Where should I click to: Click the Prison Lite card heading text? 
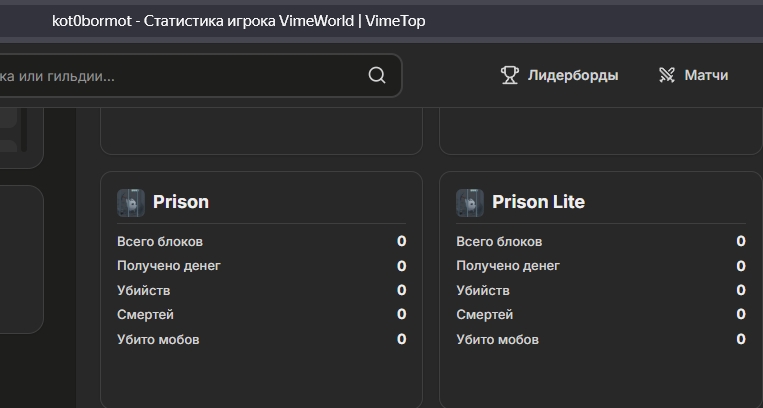click(538, 202)
